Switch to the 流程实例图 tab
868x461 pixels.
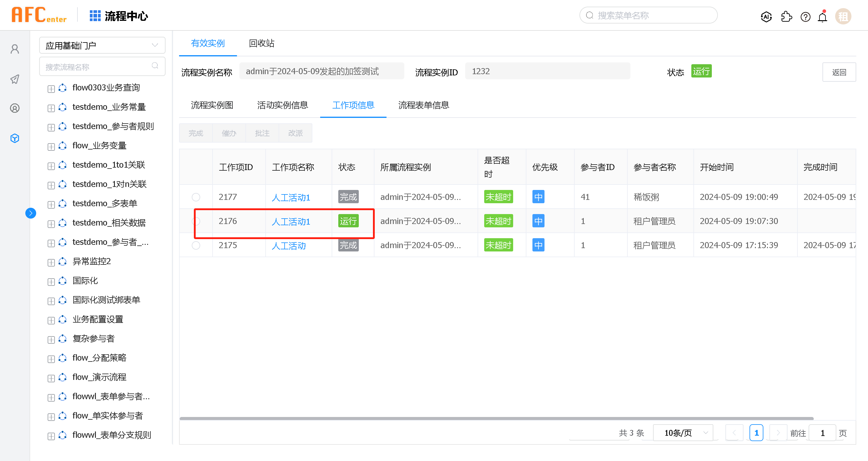[x=212, y=105]
